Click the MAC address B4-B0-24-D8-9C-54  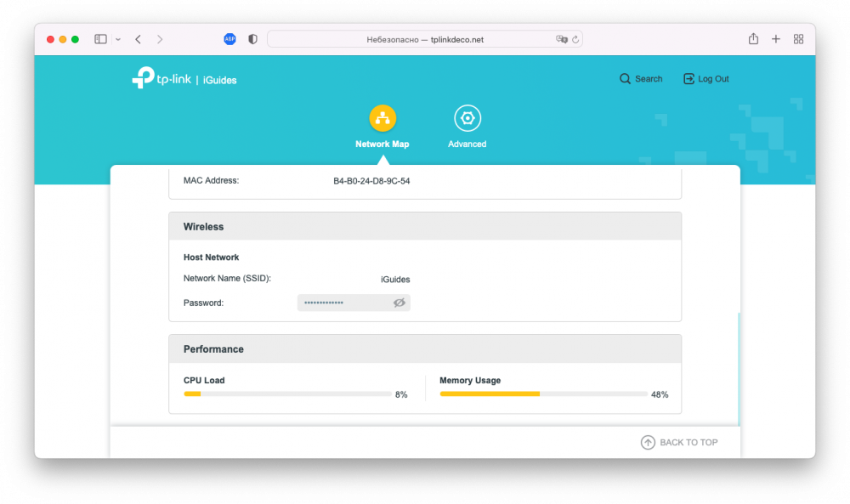click(371, 181)
